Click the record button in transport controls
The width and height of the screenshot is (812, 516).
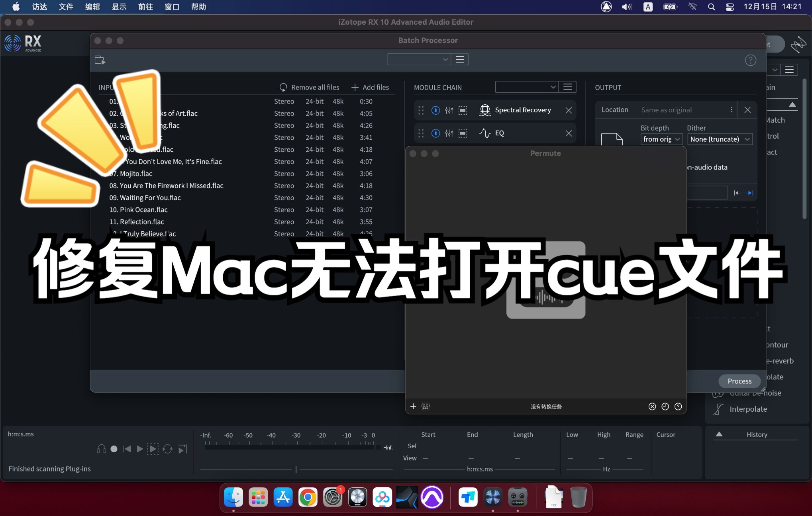pos(114,449)
